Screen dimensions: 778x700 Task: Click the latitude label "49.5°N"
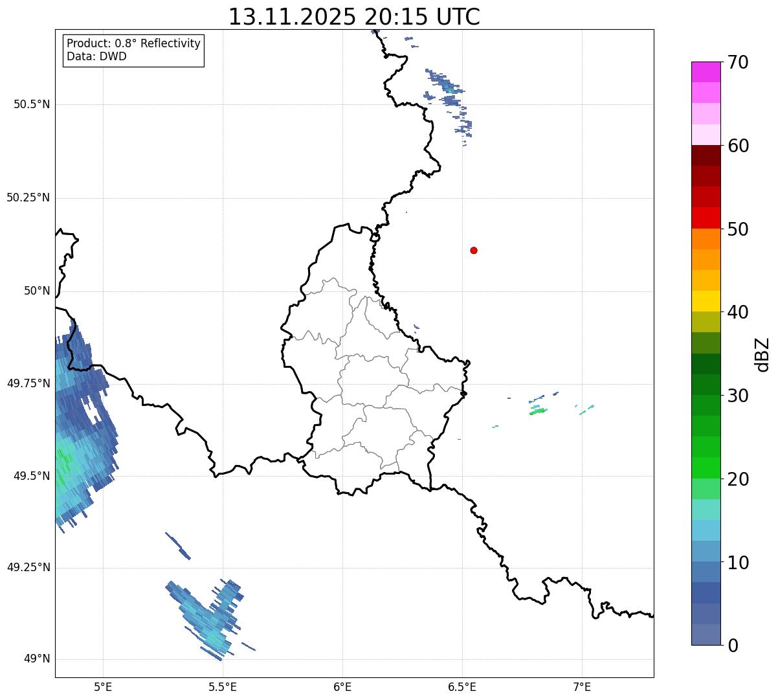coord(32,476)
